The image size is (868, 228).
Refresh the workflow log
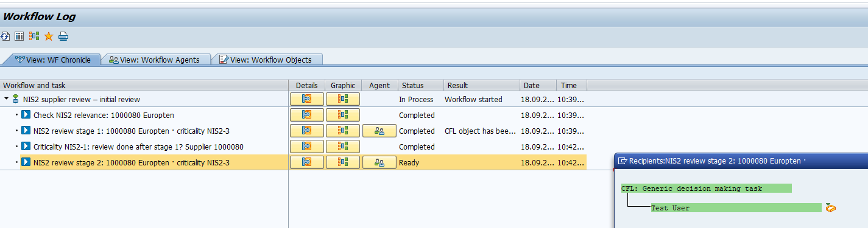[5, 36]
